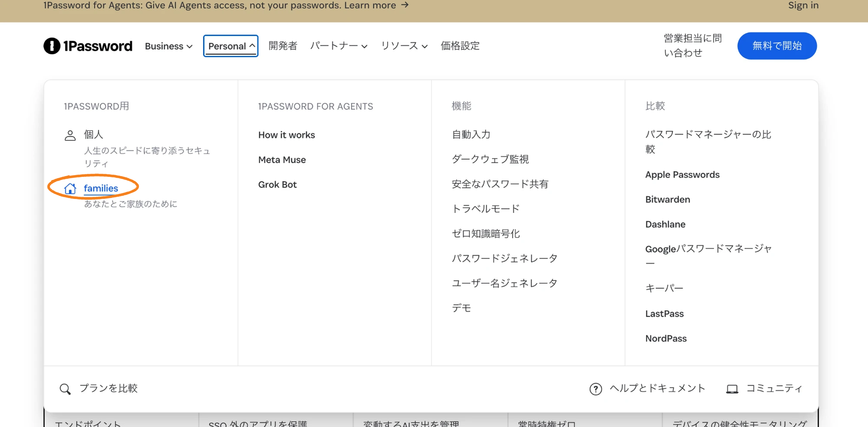Open キーパー comparison link
The image size is (868, 427).
(x=664, y=288)
